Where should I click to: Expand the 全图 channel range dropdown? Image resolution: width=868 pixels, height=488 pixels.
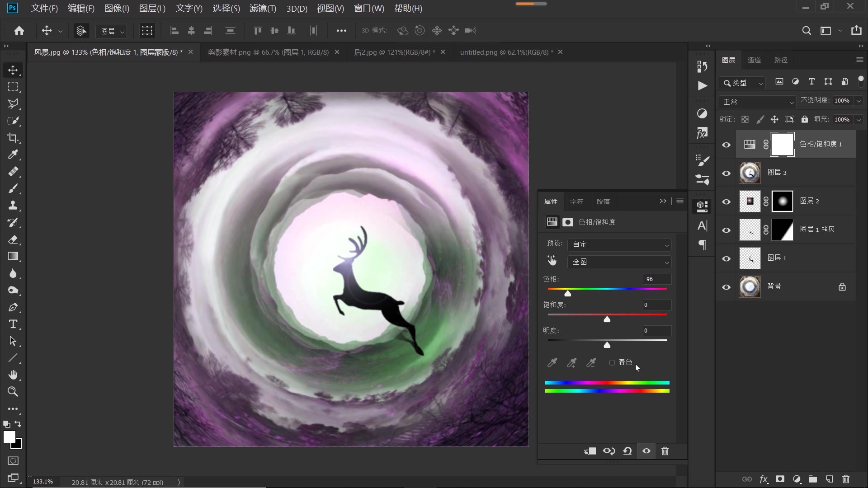pyautogui.click(x=619, y=262)
